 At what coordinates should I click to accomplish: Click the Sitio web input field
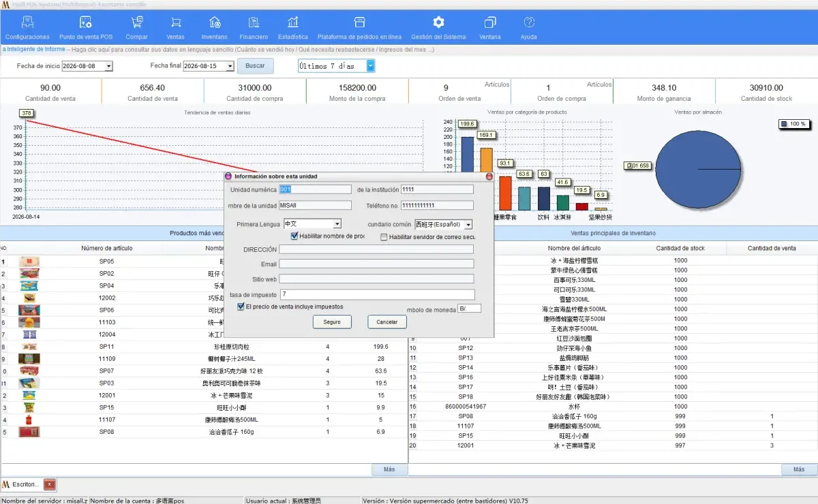[376, 279]
